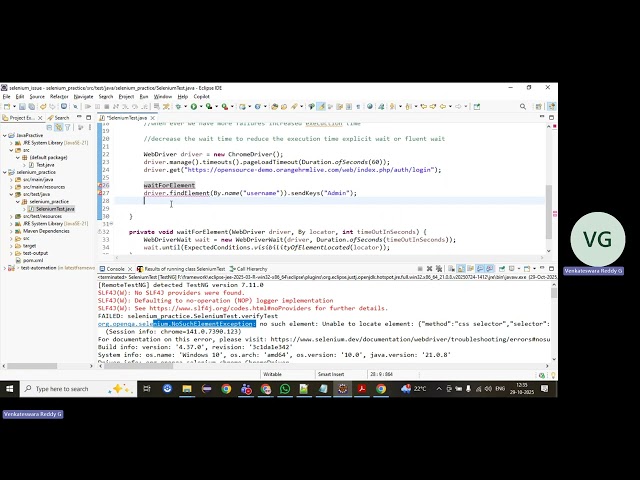Image resolution: width=640 pixels, height=480 pixels.
Task: Click the Writable status bar entry
Action: click(272, 374)
